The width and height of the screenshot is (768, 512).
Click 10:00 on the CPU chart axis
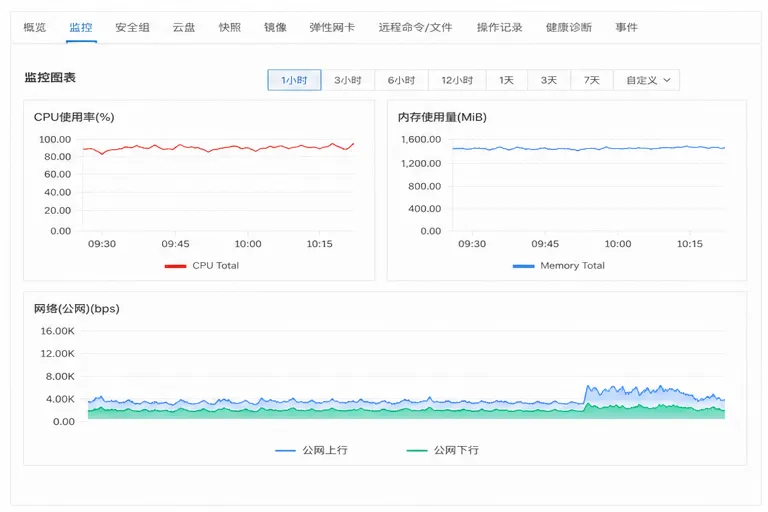248,244
